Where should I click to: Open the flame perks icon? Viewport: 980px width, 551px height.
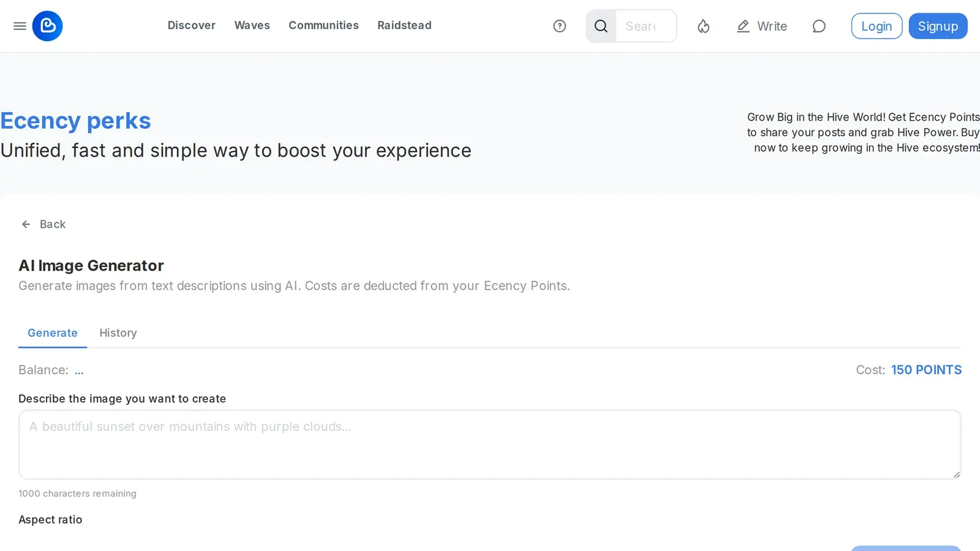click(x=703, y=26)
